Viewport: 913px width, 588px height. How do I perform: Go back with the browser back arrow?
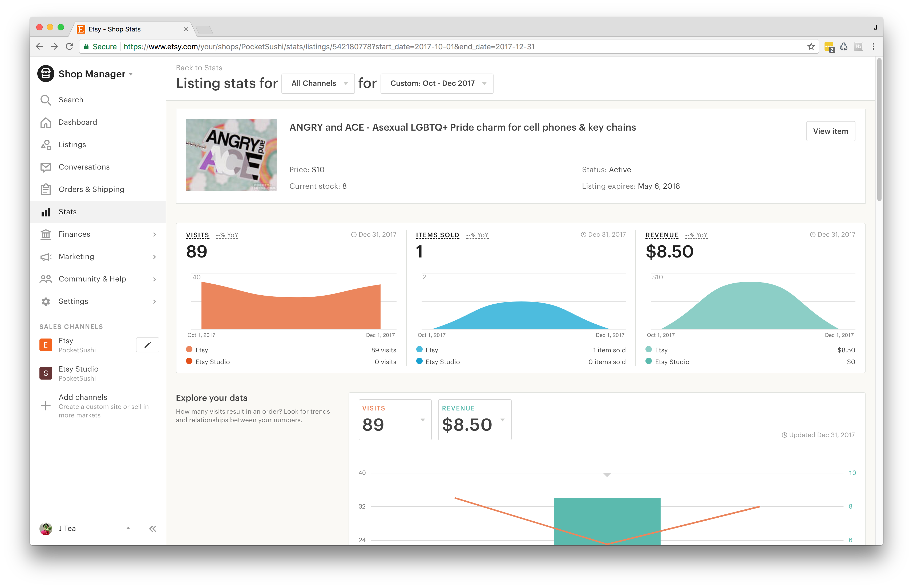(x=39, y=47)
